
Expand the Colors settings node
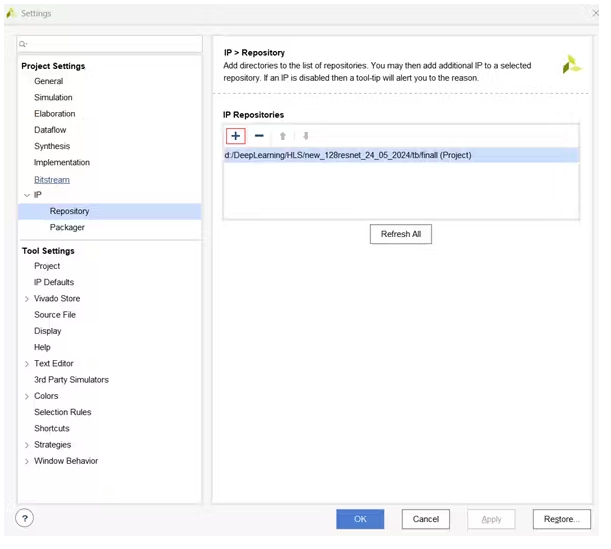point(26,396)
